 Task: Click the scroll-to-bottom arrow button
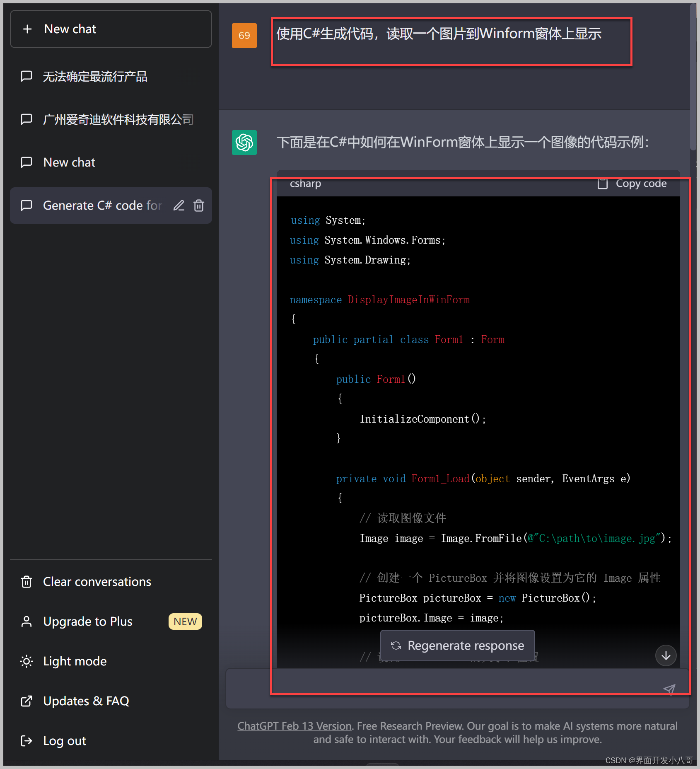(666, 656)
